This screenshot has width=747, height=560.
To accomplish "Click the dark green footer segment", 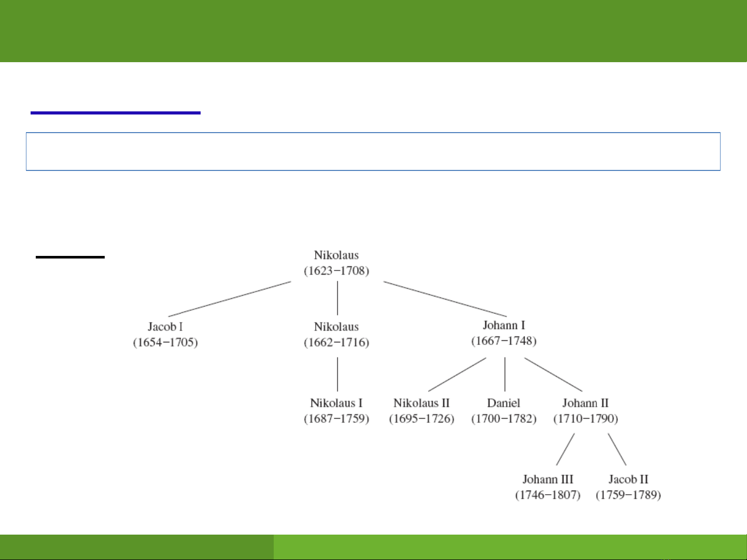I will click(137, 547).
